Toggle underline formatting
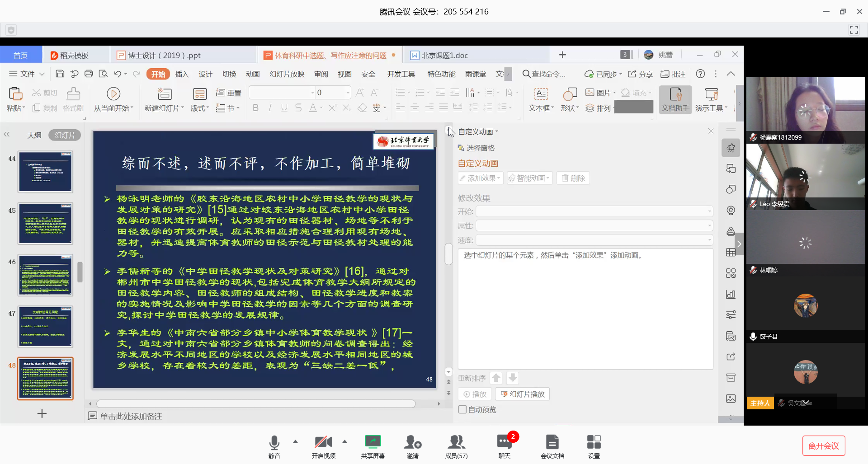Viewport: 868px width, 464px height. tap(284, 108)
